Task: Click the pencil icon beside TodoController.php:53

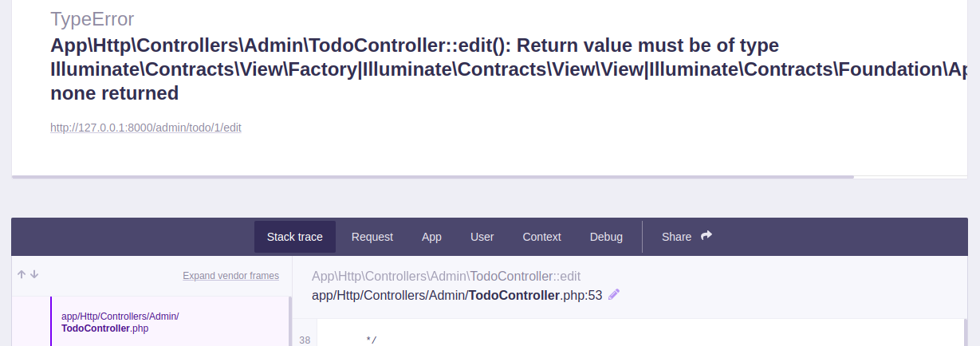Action: (614, 295)
